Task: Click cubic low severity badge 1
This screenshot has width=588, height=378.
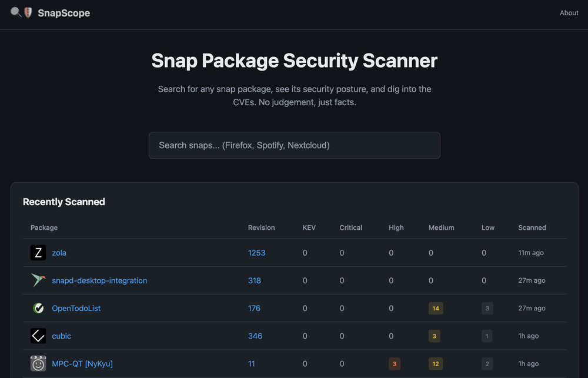Action: pos(487,336)
